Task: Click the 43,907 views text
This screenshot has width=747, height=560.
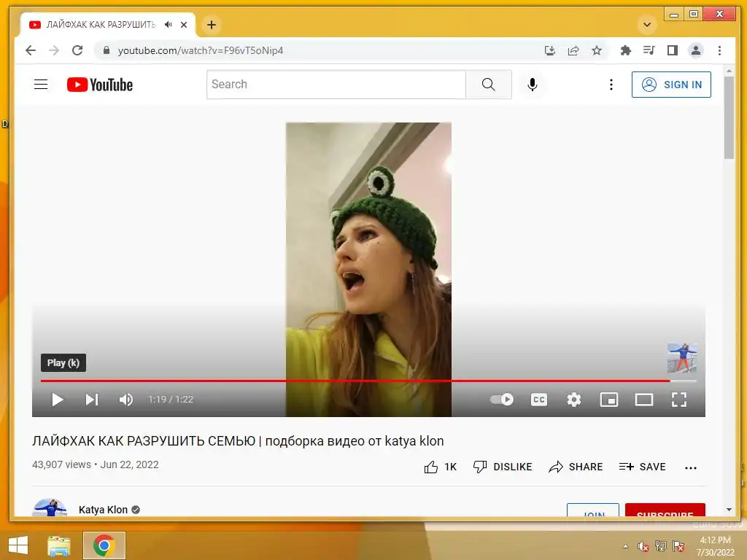Action: [x=61, y=464]
